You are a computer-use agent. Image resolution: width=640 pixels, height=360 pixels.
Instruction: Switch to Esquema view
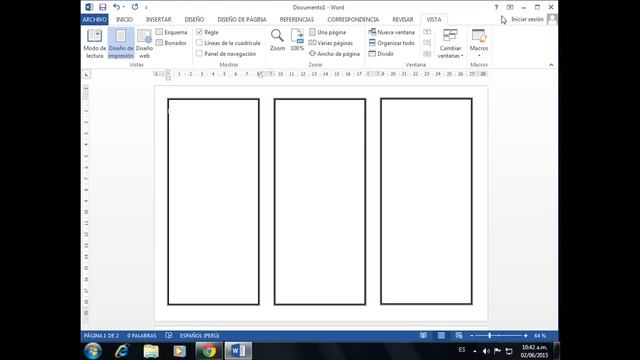pyautogui.click(x=172, y=32)
